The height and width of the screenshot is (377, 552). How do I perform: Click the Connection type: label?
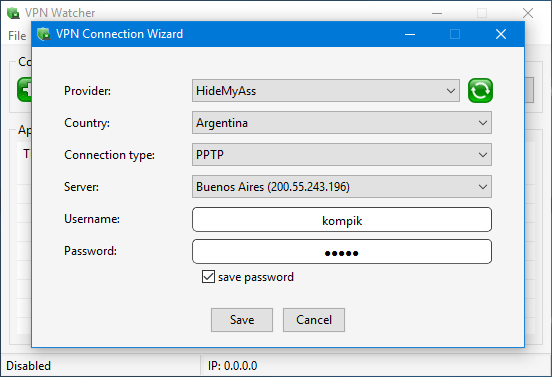pyautogui.click(x=109, y=155)
